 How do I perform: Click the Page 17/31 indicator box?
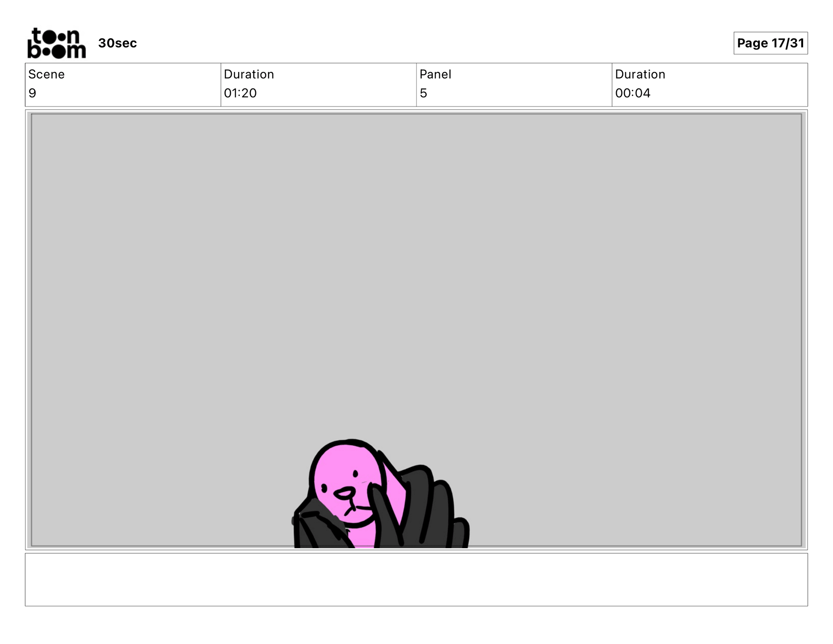coord(770,43)
